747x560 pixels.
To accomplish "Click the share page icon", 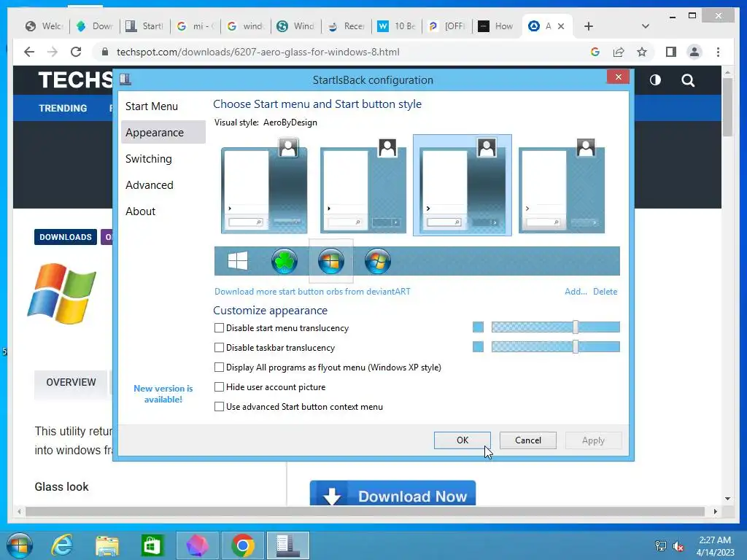I will 619,52.
